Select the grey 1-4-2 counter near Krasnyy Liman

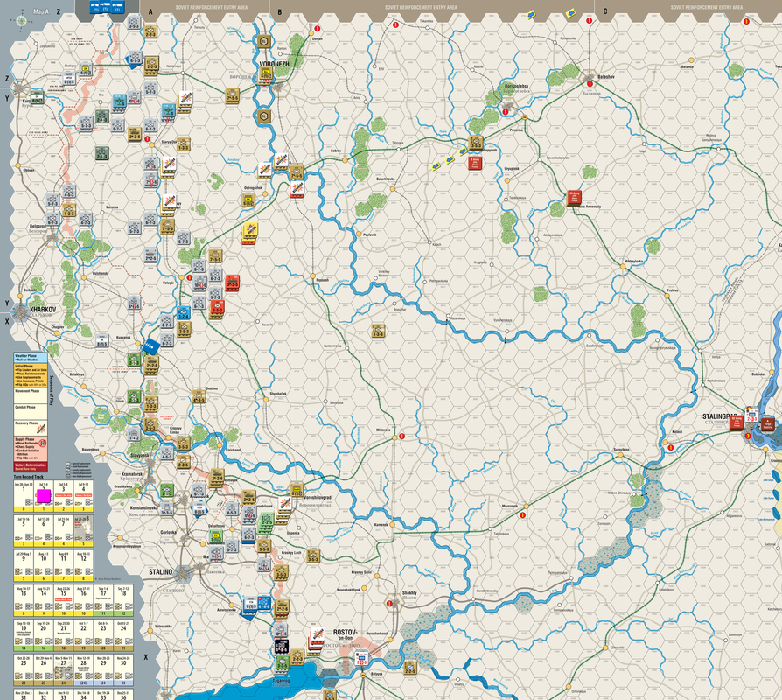pos(134,435)
